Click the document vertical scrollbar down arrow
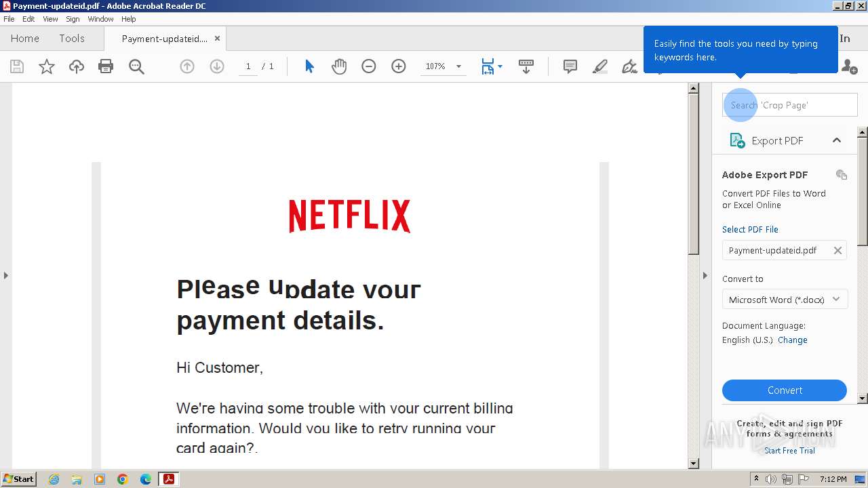This screenshot has width=868, height=488. [x=693, y=464]
